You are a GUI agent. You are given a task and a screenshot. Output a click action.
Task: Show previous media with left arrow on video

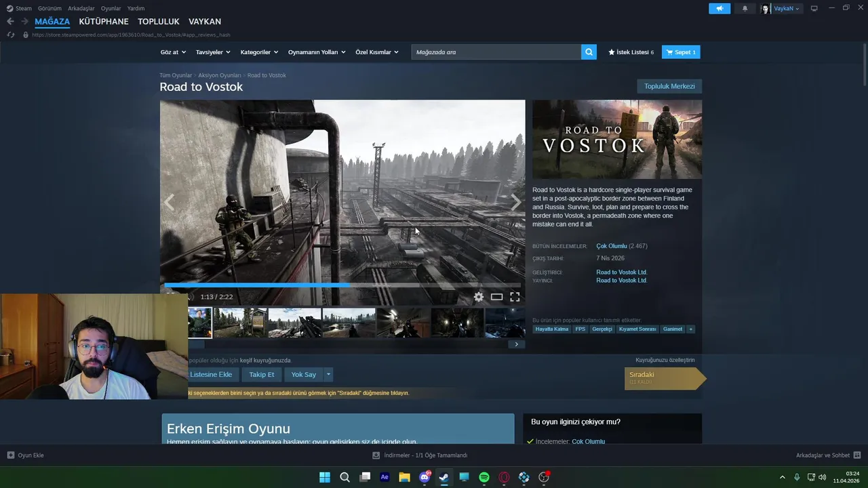pos(169,202)
